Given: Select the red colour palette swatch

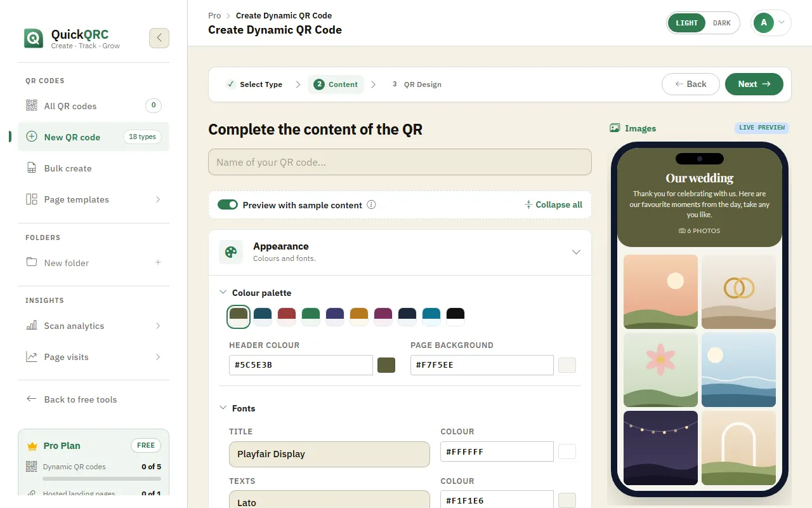Looking at the screenshot, I should (287, 316).
